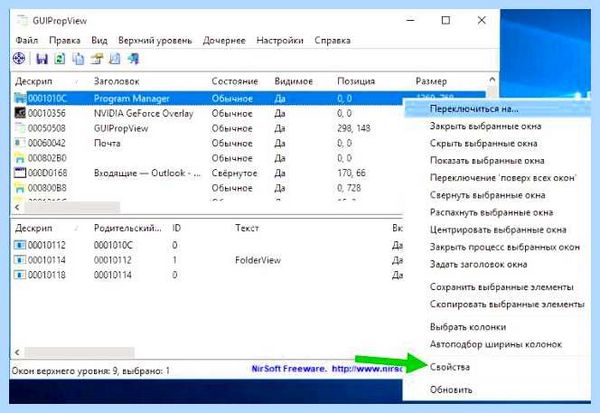600x413 pixels.
Task: Maximize the GUIPropView window
Action: coord(446,20)
